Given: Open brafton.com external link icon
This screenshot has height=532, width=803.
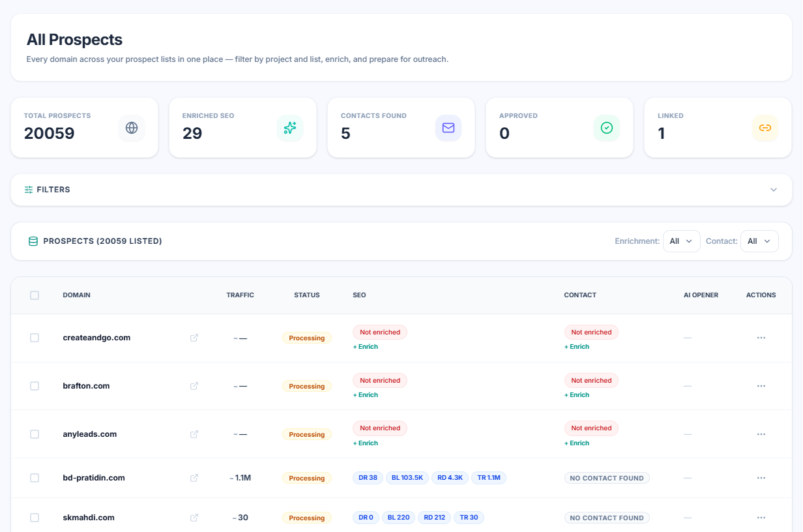Looking at the screenshot, I should click(x=194, y=386).
